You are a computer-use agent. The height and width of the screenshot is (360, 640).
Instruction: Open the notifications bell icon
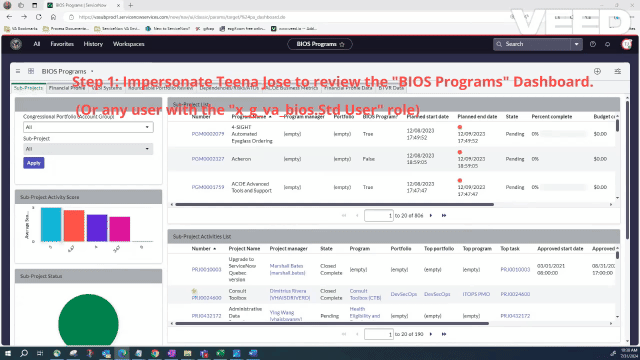(607, 44)
